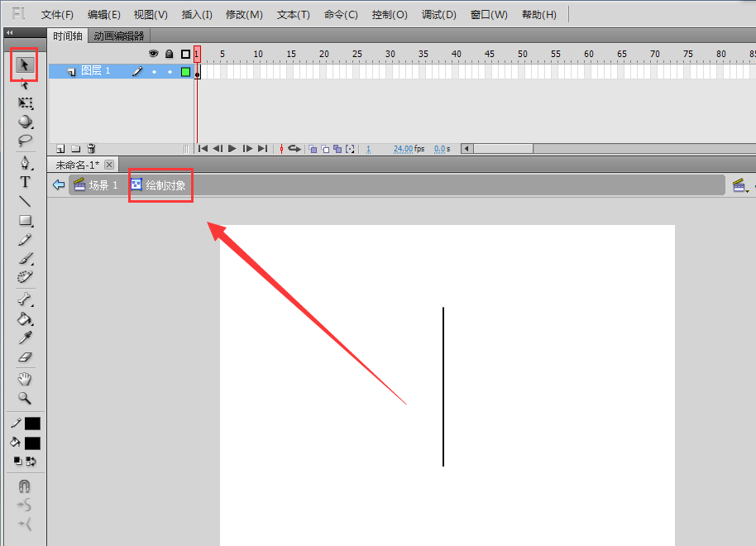Switch to 动画编辑器 tab
The height and width of the screenshot is (546, 756).
(x=119, y=36)
